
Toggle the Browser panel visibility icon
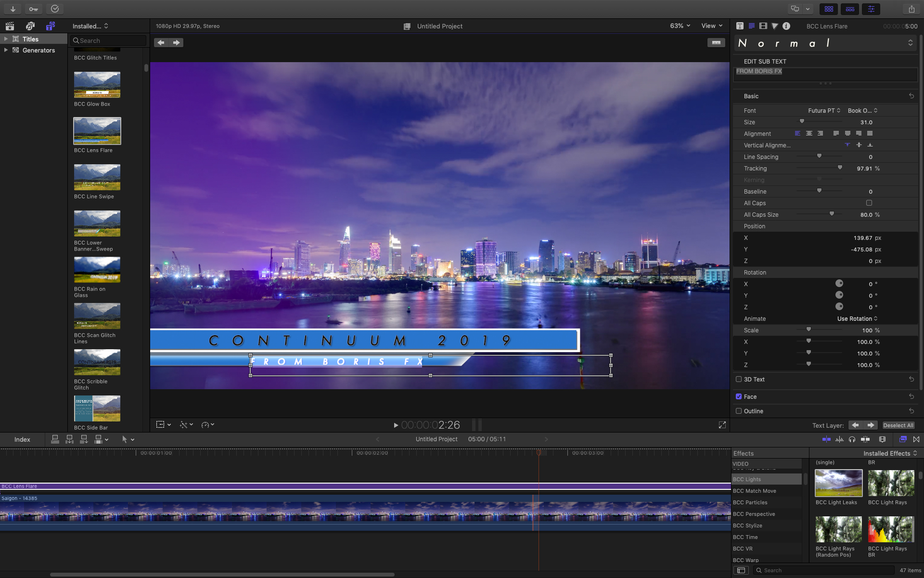[x=829, y=9]
